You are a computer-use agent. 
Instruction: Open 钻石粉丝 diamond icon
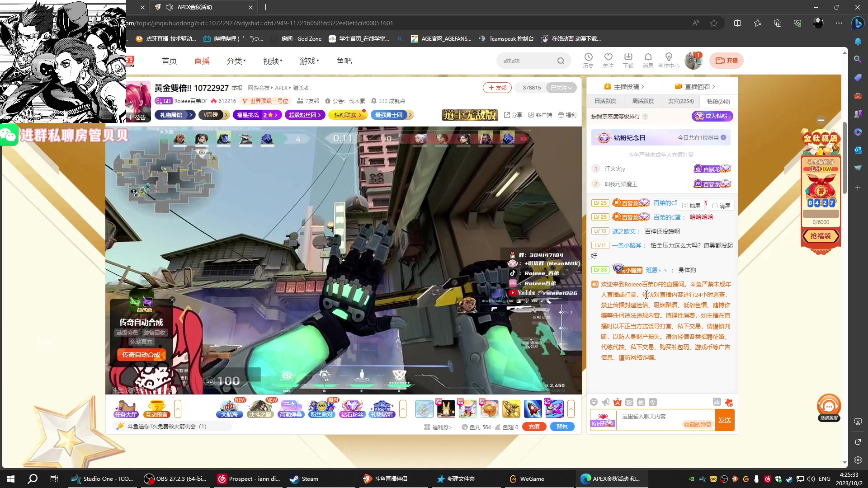tap(352, 409)
